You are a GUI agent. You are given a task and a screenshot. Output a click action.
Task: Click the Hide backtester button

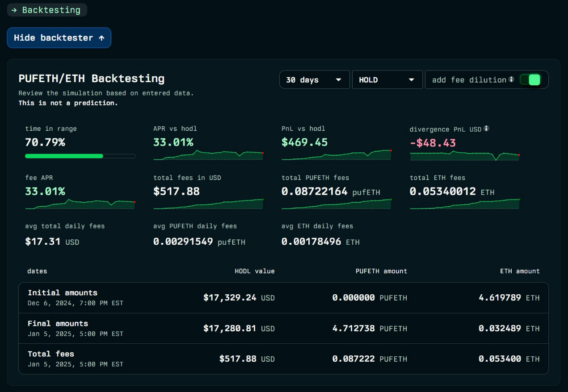[x=59, y=38]
